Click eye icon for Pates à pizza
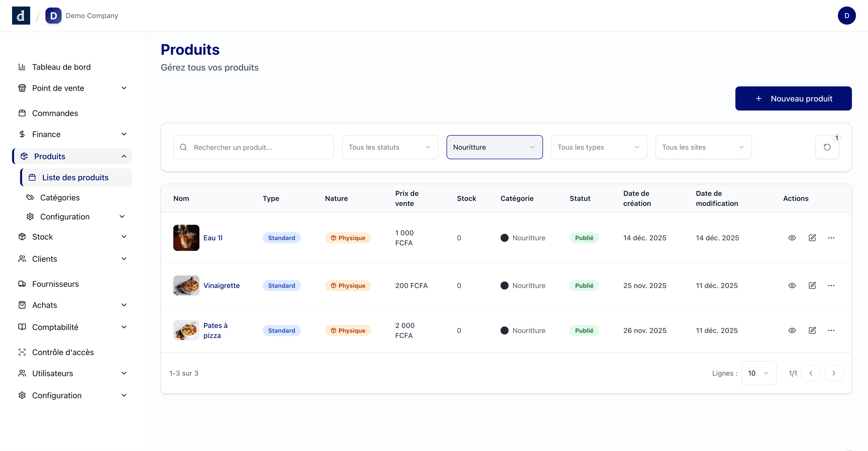The width and height of the screenshot is (868, 451). pyautogui.click(x=792, y=330)
